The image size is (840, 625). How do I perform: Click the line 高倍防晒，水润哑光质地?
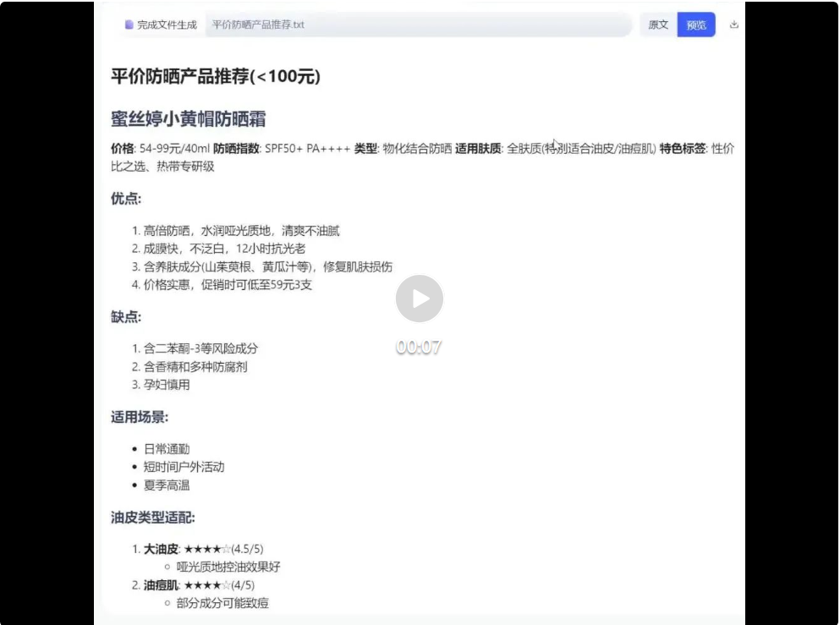point(241,231)
